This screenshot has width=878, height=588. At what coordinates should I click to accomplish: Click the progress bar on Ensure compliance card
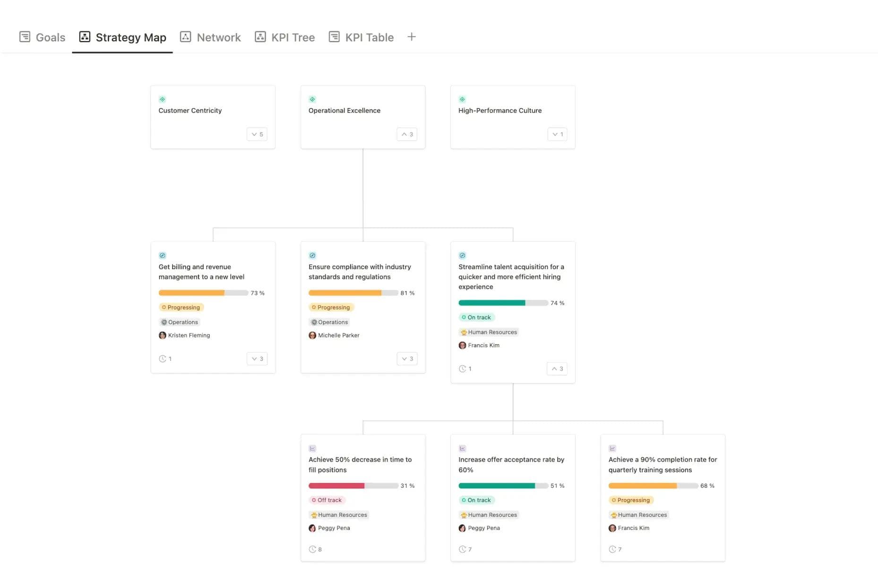point(353,293)
